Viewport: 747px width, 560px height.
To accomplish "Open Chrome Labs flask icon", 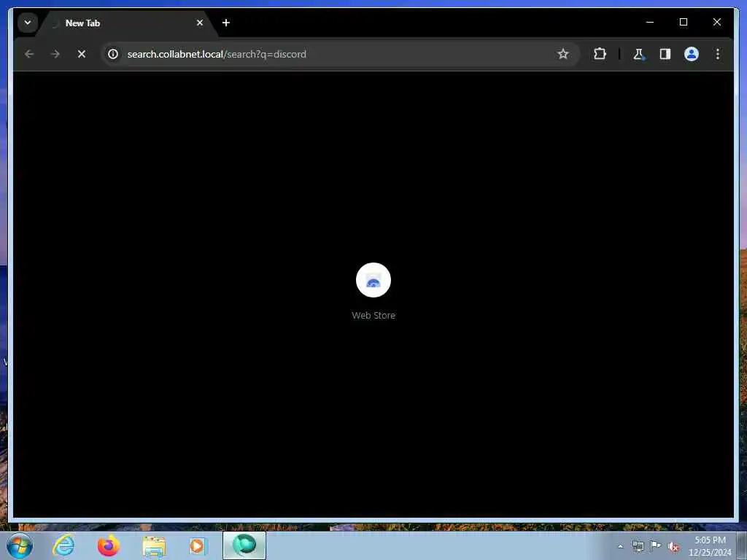I will [x=638, y=54].
